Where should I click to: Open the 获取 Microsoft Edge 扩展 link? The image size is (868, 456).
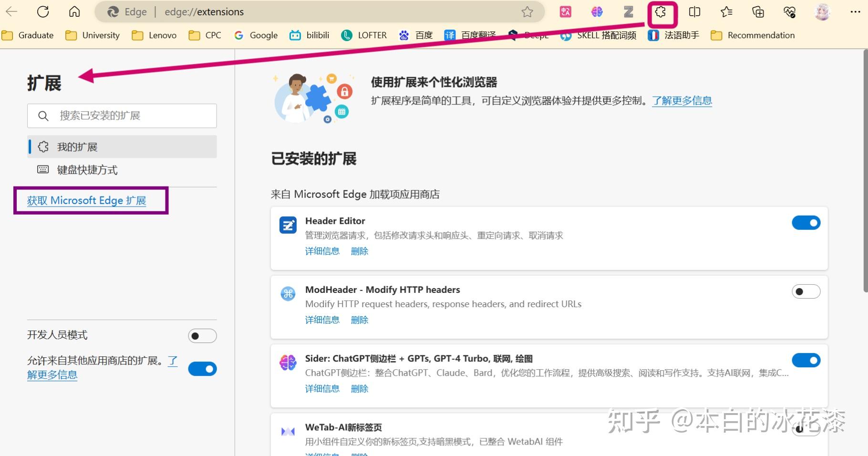(87, 201)
